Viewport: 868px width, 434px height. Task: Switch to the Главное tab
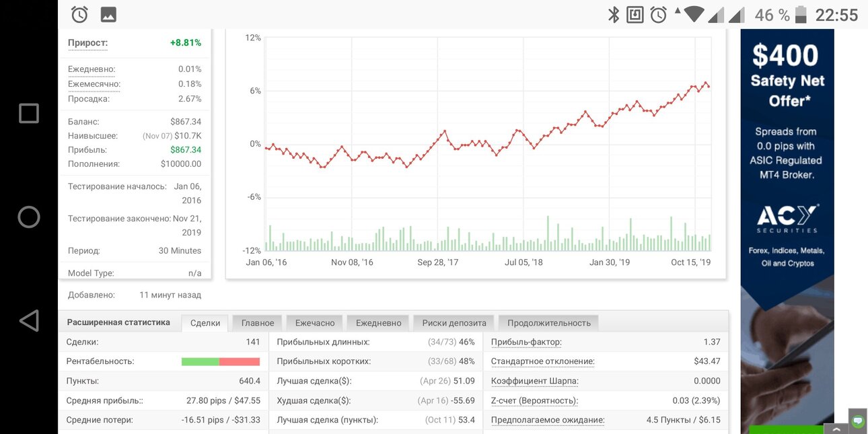point(258,323)
